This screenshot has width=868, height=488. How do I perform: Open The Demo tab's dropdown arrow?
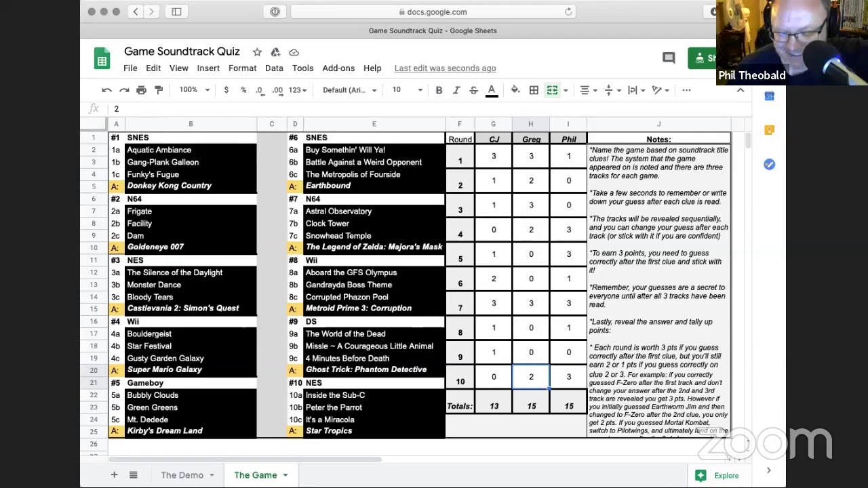pyautogui.click(x=212, y=475)
